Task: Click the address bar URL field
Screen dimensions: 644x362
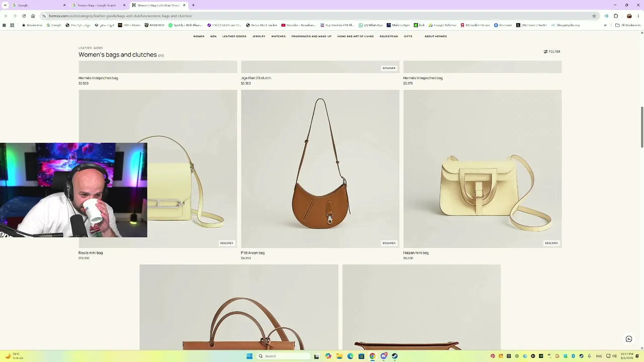Action: [x=317, y=16]
